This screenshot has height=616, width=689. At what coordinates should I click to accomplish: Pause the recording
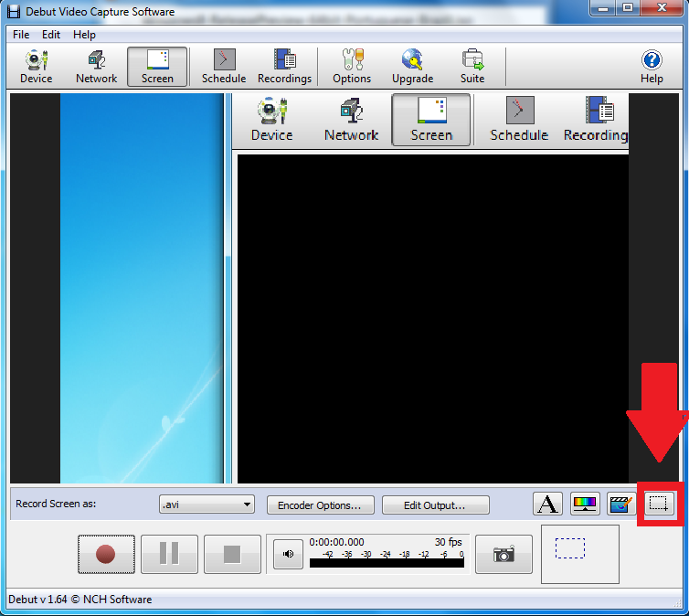click(x=169, y=554)
